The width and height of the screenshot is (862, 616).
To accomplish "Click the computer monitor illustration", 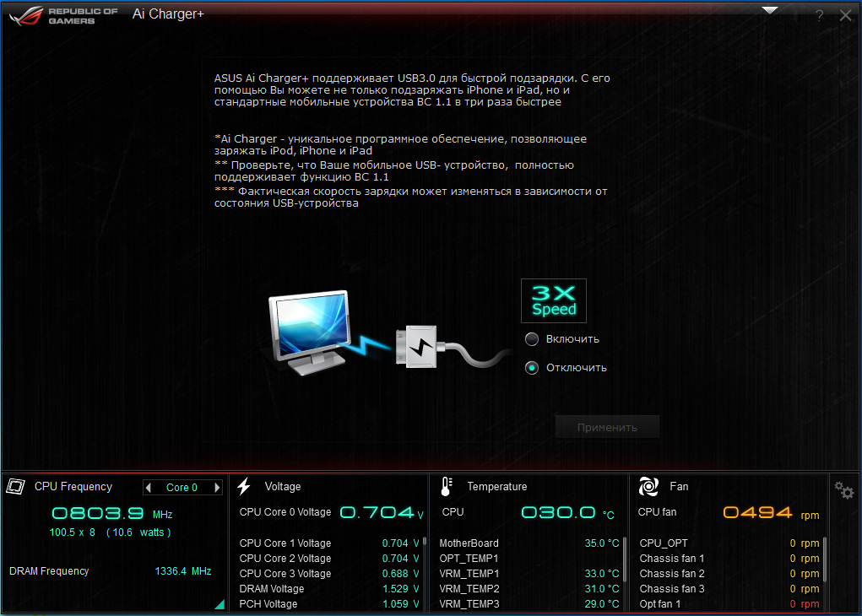I will [310, 332].
